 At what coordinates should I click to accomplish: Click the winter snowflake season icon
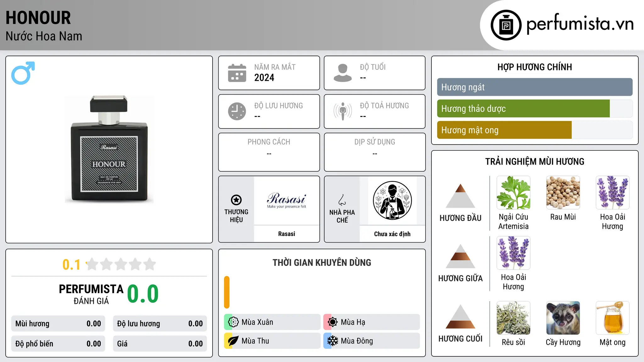click(333, 341)
